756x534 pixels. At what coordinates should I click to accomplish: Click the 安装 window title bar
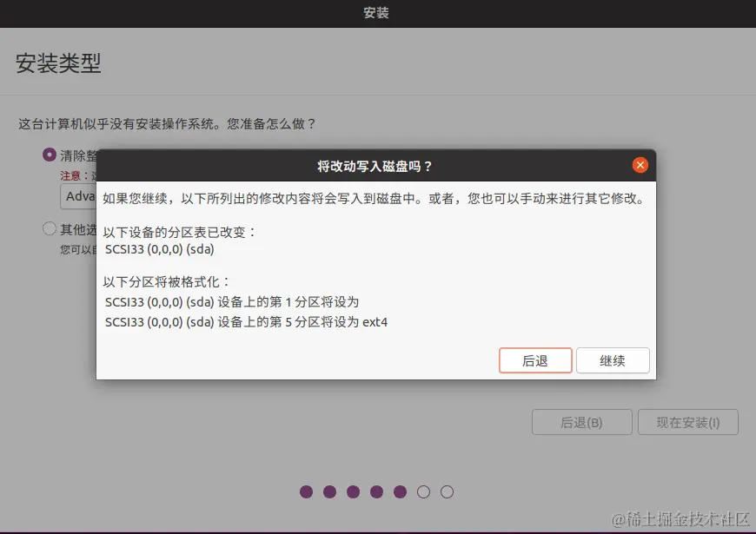(375, 13)
